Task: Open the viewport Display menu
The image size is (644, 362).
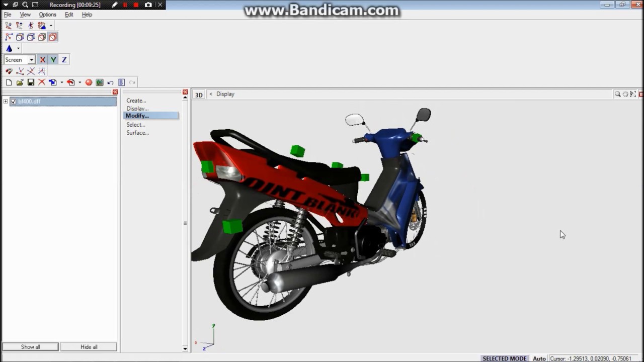Action: (225, 94)
